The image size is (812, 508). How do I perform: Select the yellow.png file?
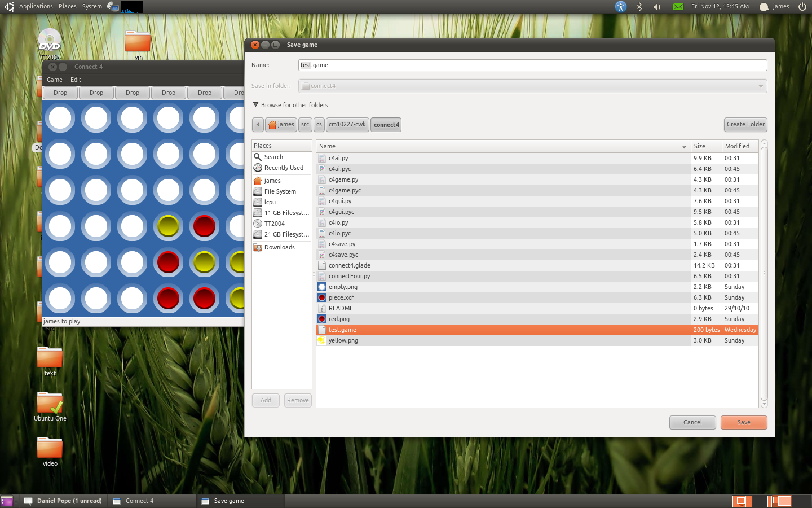coord(343,340)
